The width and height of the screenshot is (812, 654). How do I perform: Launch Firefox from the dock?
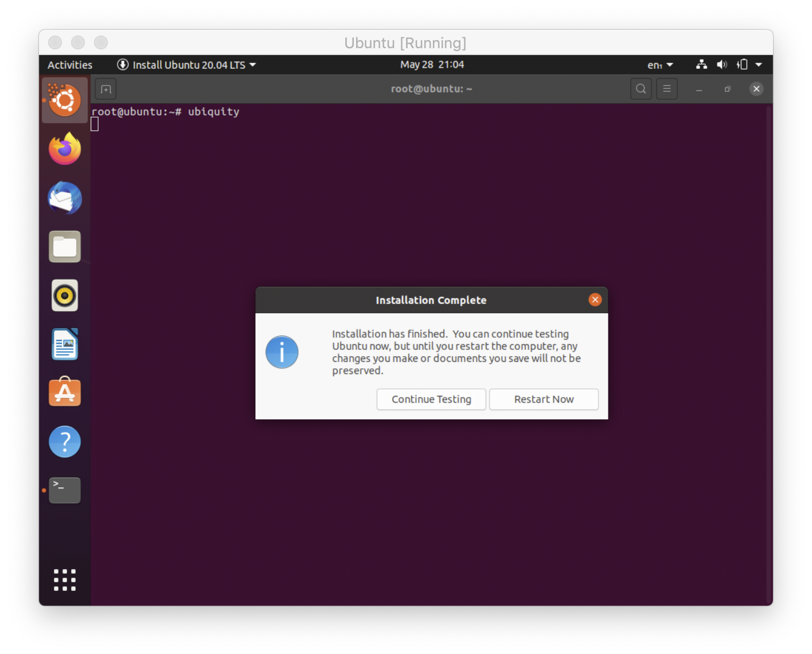point(65,149)
